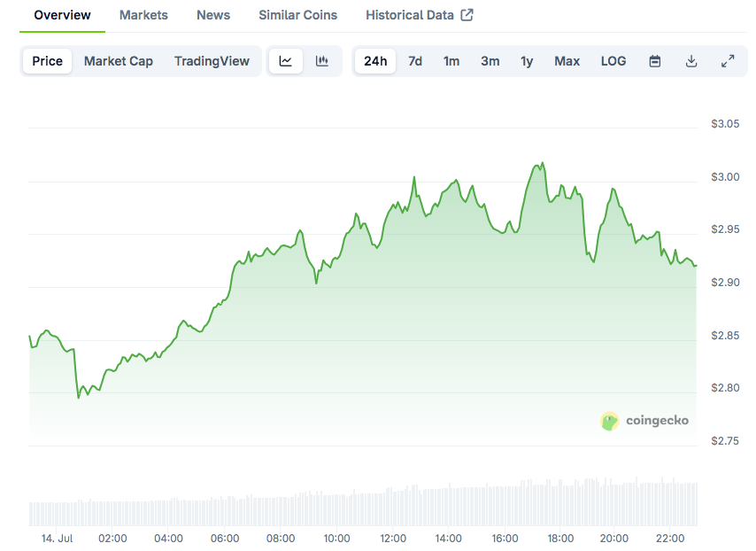756x551 pixels.
Task: Switch to line chart view
Action: pos(285,61)
